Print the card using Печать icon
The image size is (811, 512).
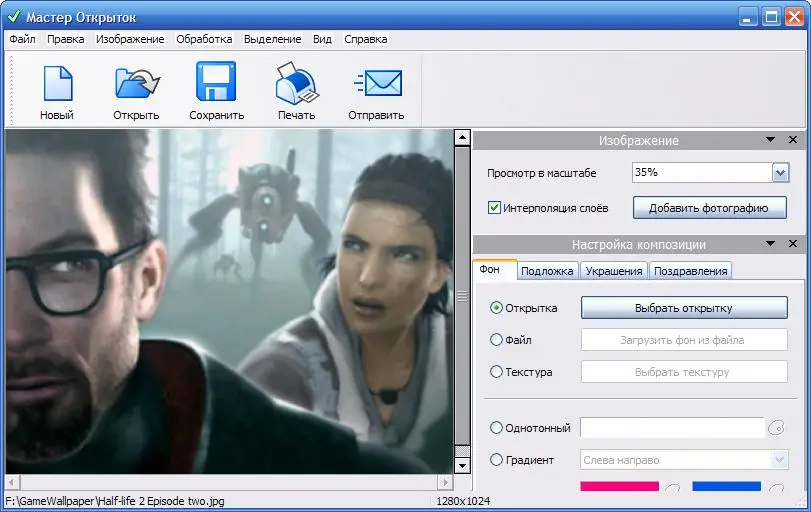[x=296, y=92]
